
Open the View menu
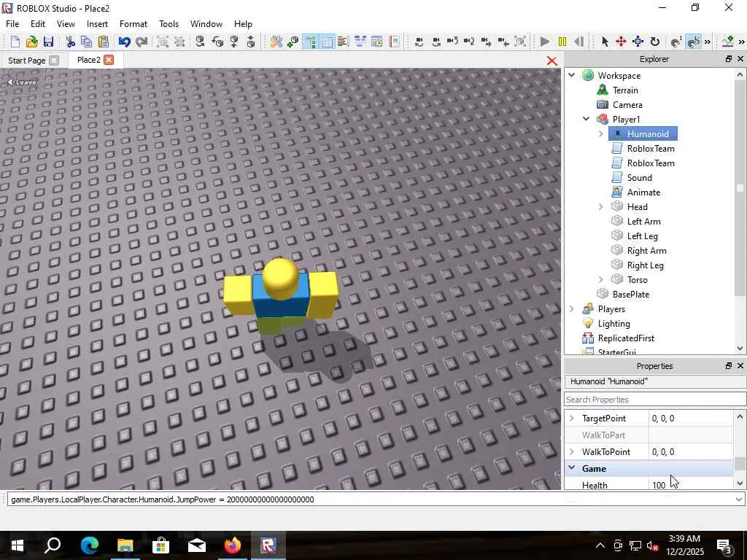pyautogui.click(x=66, y=24)
